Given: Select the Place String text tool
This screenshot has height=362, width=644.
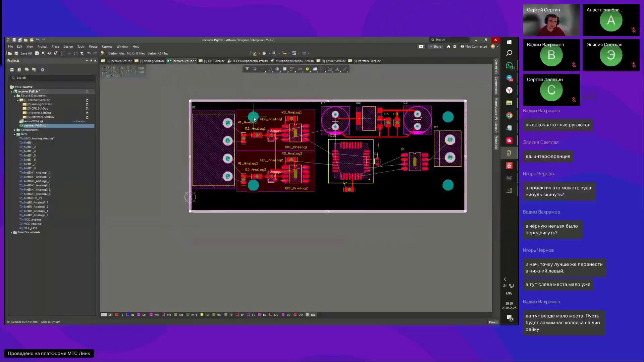Looking at the screenshot, I should 337,69.
